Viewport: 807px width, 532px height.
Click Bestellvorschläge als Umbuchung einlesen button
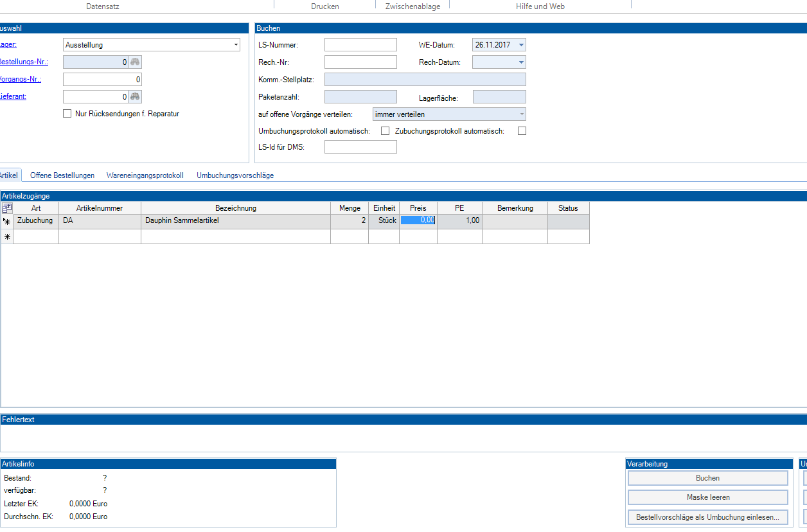[707, 517]
